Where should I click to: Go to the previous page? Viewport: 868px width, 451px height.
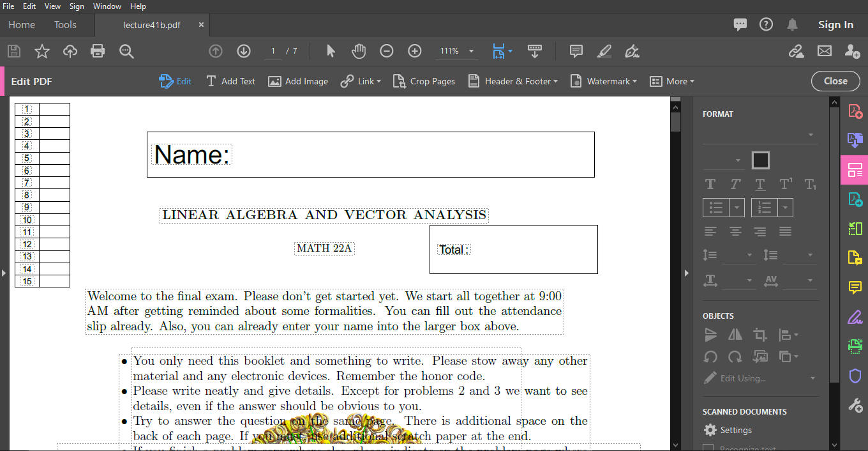click(216, 51)
